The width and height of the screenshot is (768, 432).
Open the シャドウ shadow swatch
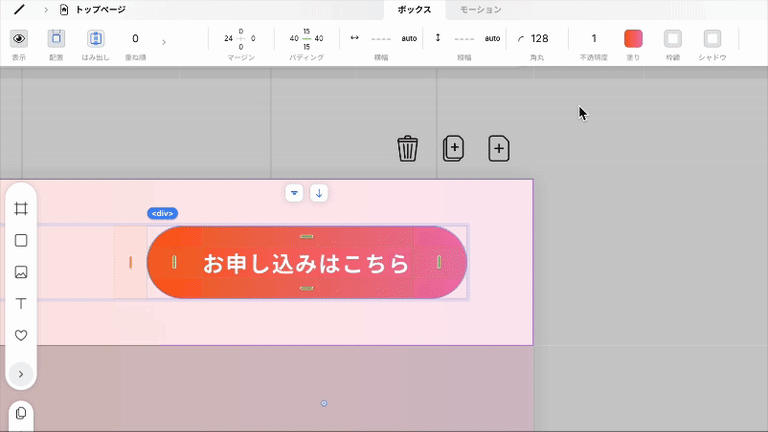(x=712, y=39)
